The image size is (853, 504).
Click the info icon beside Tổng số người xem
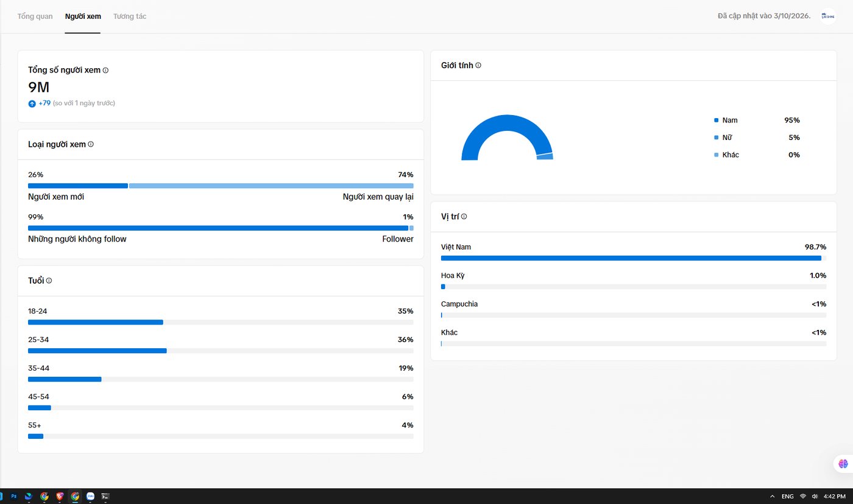pyautogui.click(x=105, y=70)
